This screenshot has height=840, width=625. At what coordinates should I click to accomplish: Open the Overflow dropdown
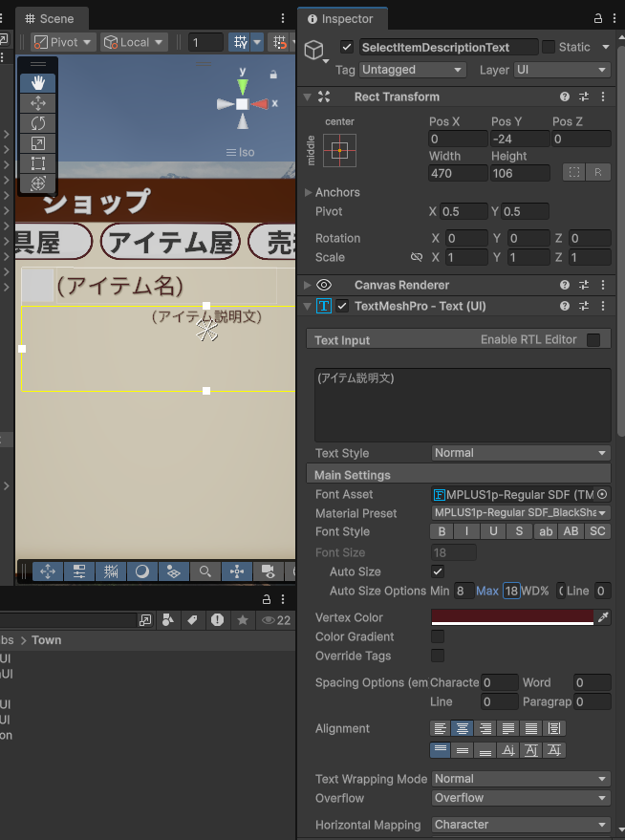click(x=520, y=798)
